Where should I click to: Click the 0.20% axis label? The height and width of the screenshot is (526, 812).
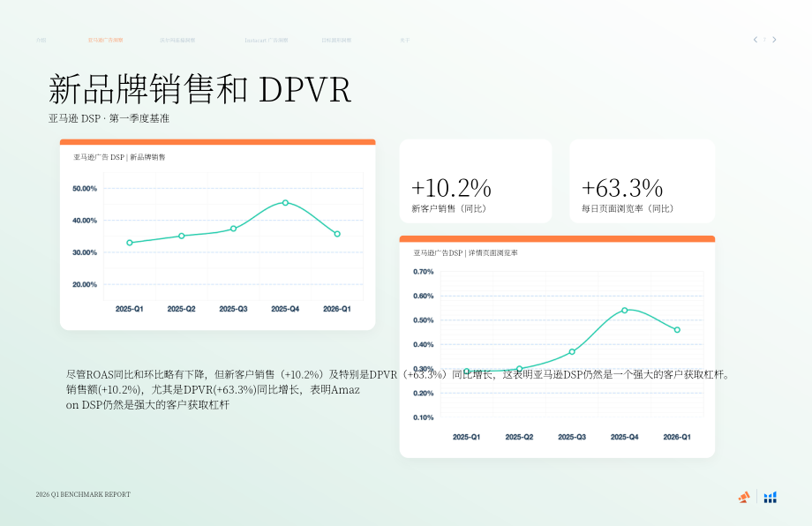coord(424,393)
